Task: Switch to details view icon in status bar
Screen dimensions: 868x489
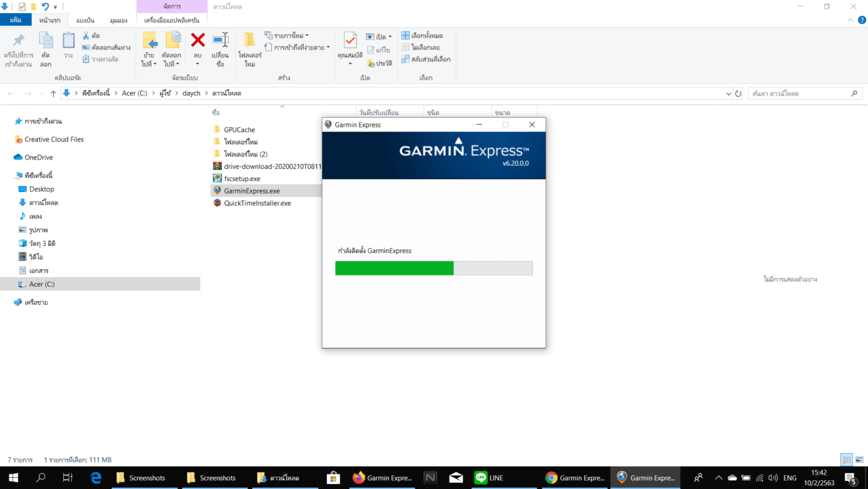Action: (847, 460)
